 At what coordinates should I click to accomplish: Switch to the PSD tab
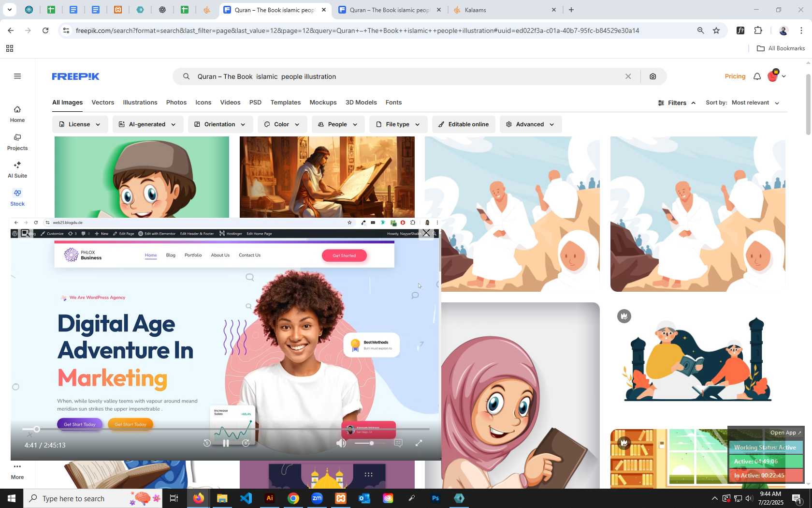[255, 103]
